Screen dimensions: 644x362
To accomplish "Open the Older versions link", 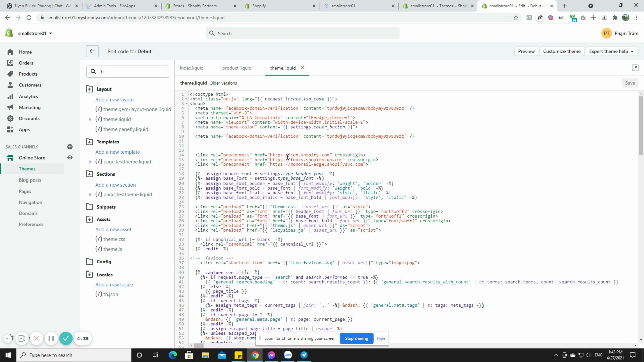I will tap(223, 83).
